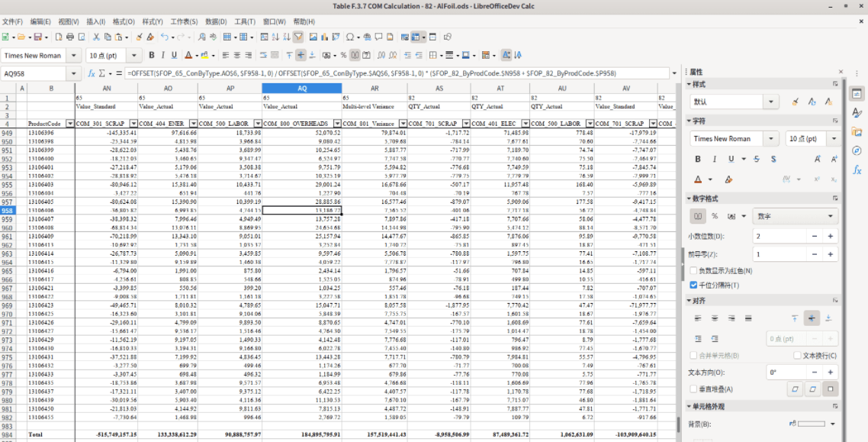Viewport: 868px width, 442px height.
Task: Click the AutoFilter funnel icon in toolbar
Action: [x=298, y=37]
